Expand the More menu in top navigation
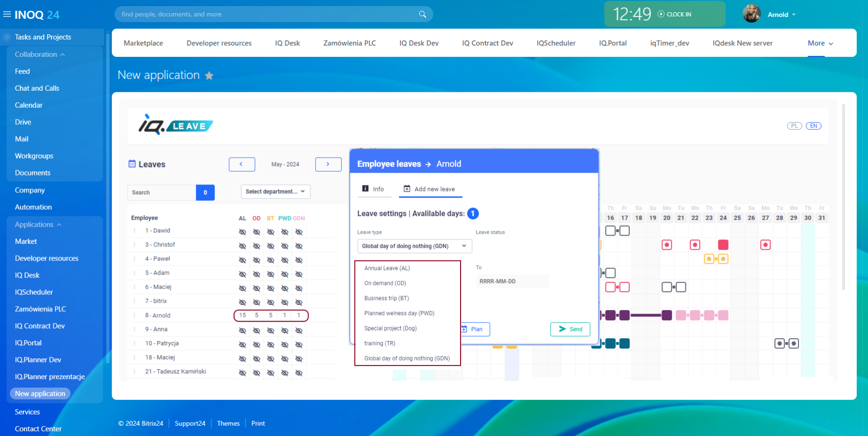This screenshot has width=868, height=436. pos(820,43)
